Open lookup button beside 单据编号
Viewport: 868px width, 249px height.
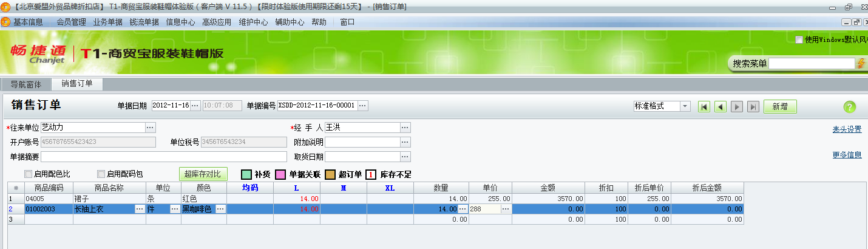[x=362, y=106]
